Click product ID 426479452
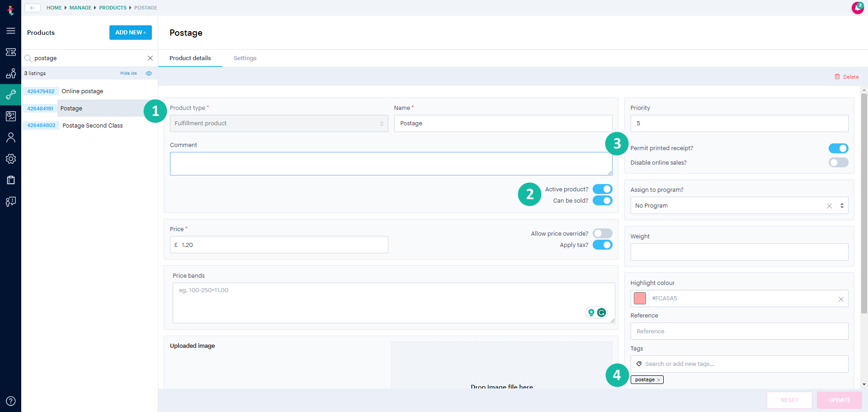868x412 pixels. pos(41,91)
